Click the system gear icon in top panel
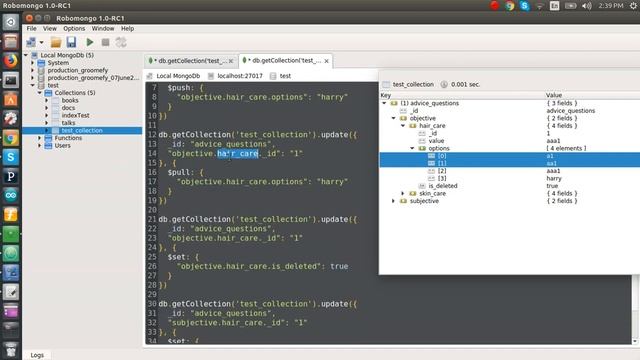This screenshot has height=360, width=640. [x=633, y=6]
